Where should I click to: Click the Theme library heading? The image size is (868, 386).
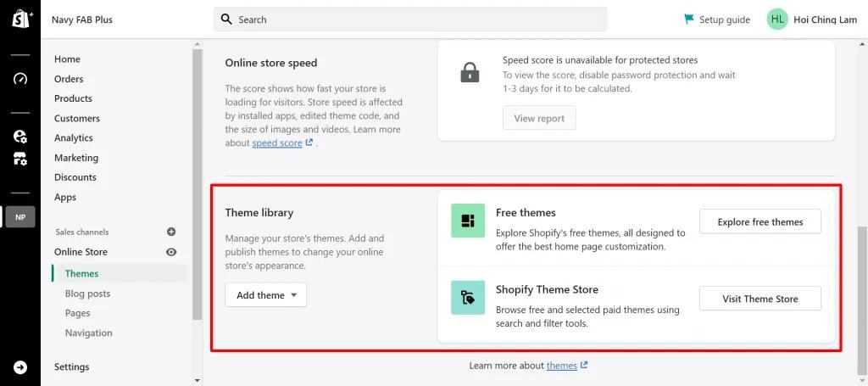click(x=259, y=213)
